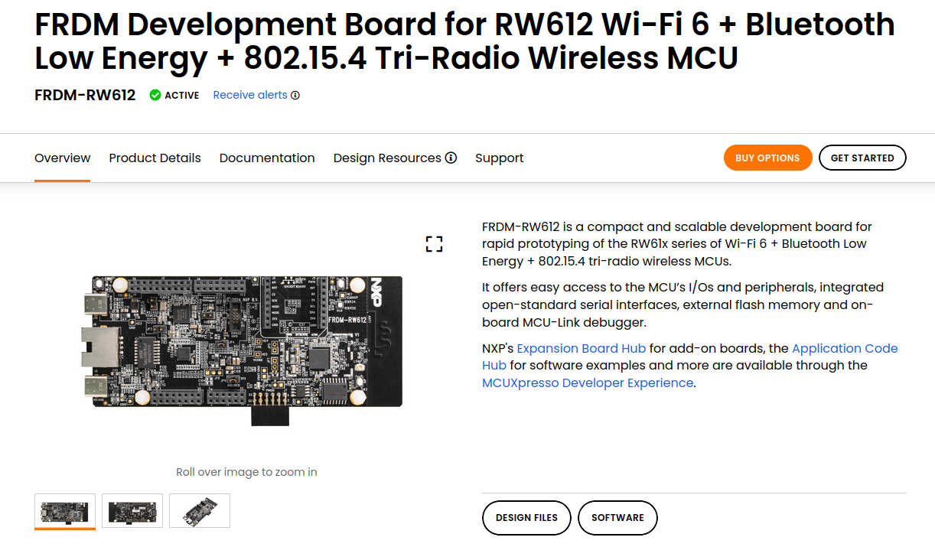Click the FRDM-RW612 part number text
Screen dimensions: 935x560
pyautogui.click(x=85, y=95)
